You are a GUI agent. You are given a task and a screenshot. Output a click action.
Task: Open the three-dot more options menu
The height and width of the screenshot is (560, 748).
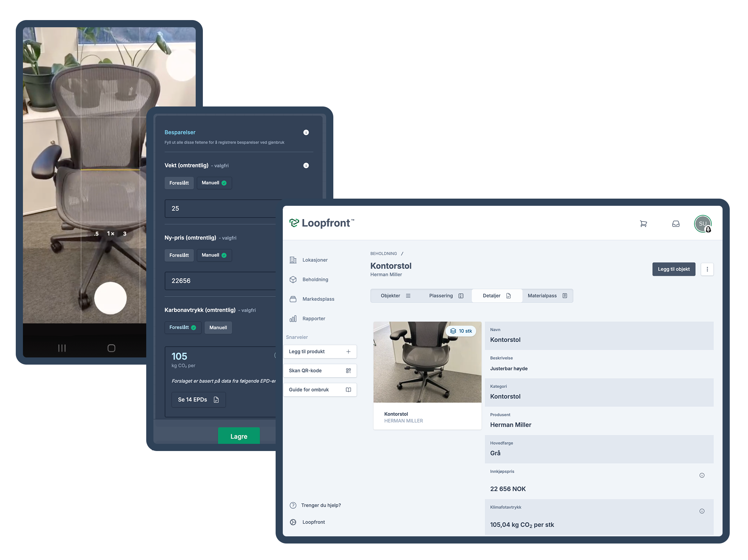click(x=707, y=269)
